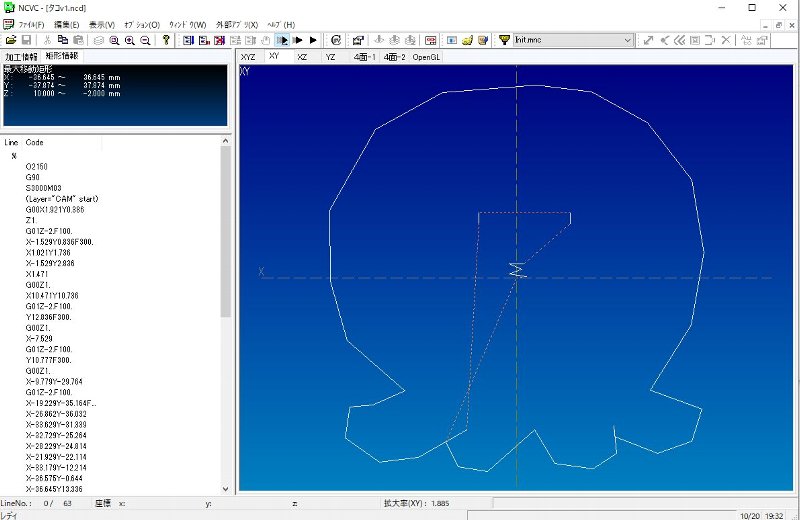Expand the Init.mnc machine file dropdown
Viewport: 800px width, 520px height.
(627, 40)
